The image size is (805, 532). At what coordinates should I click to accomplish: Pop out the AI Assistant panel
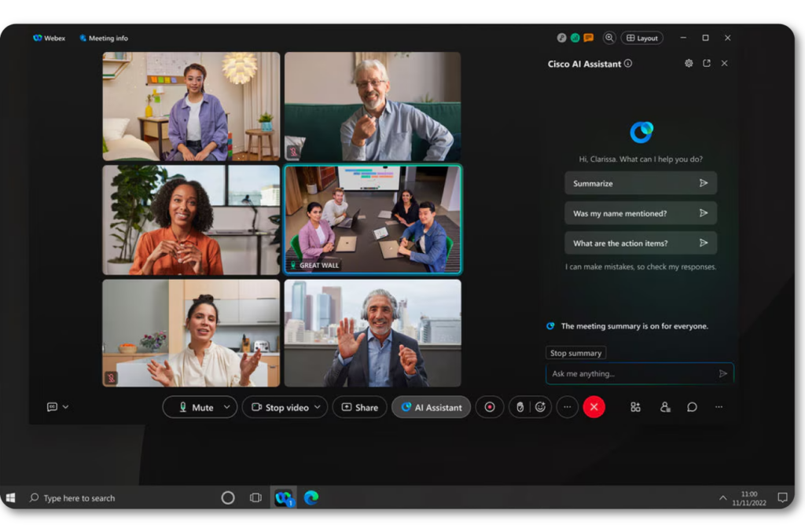707,63
